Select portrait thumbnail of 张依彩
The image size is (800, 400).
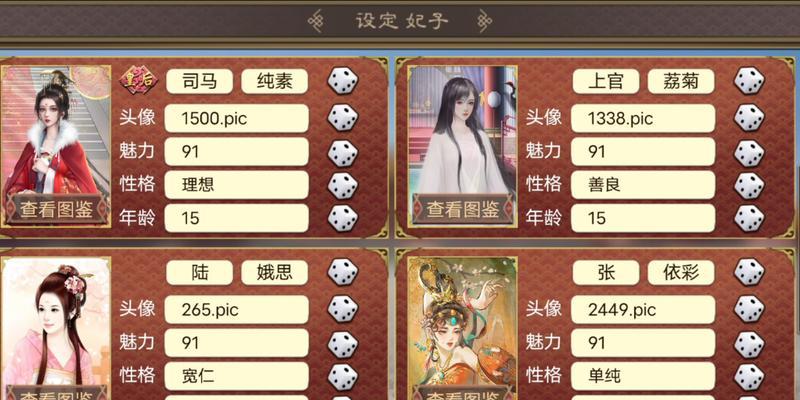[463, 329]
